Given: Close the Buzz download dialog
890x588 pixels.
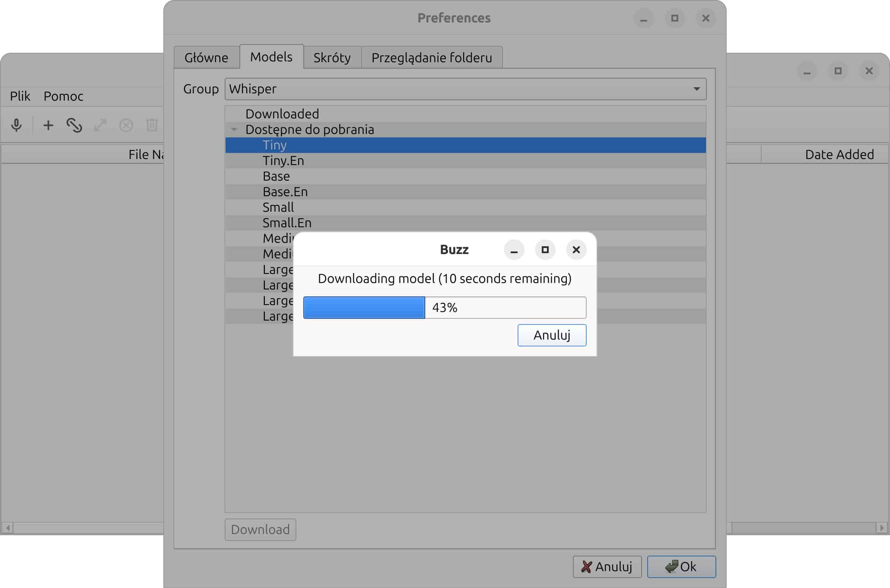Looking at the screenshot, I should [576, 250].
